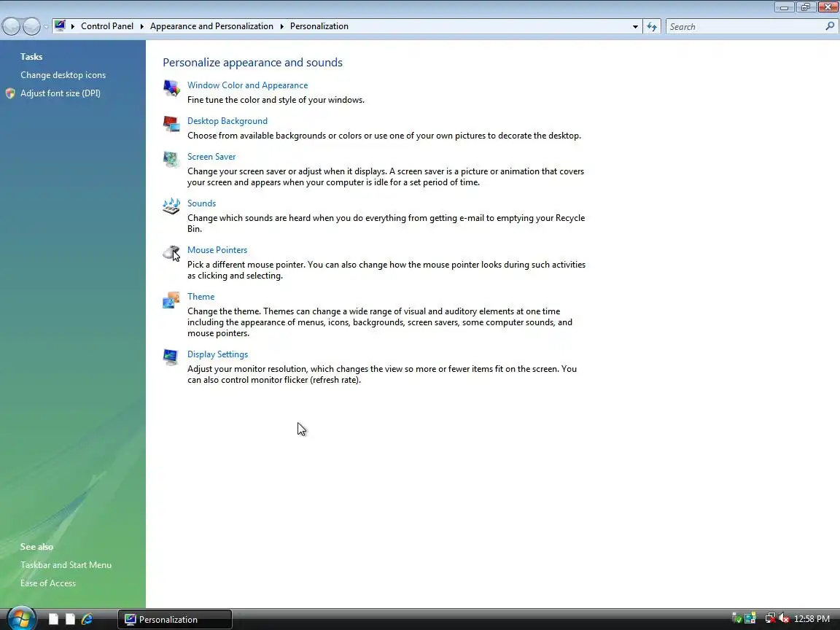Click the Display Settings monitor icon
The image size is (840, 630).
point(171,357)
